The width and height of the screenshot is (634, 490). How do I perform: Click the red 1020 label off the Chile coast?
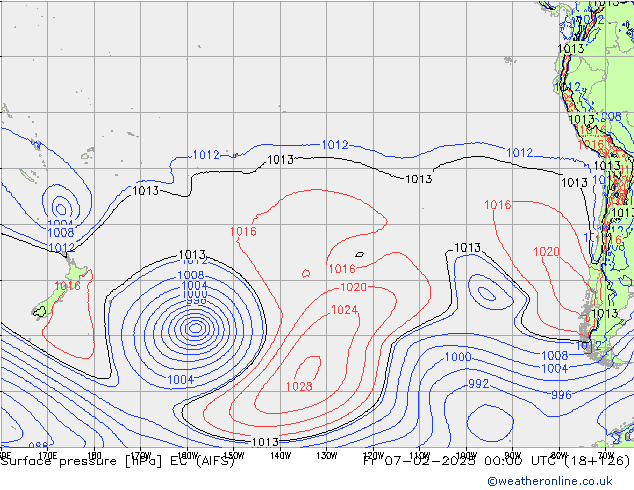546,252
